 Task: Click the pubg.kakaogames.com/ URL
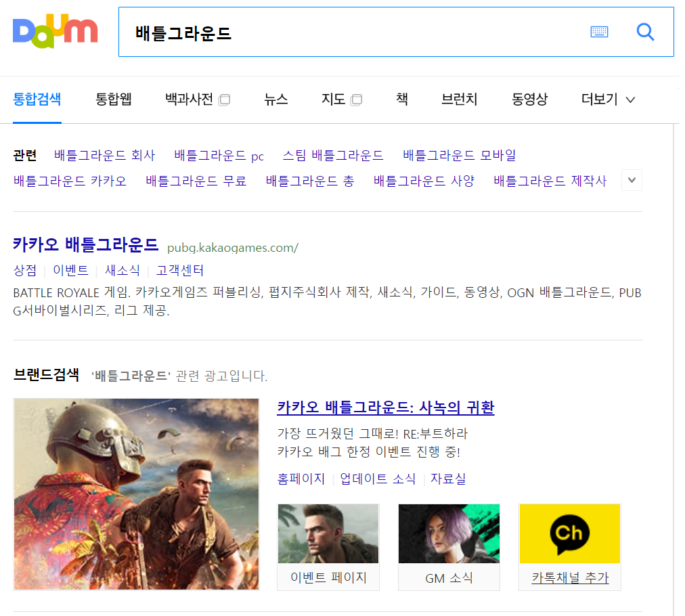click(x=233, y=248)
